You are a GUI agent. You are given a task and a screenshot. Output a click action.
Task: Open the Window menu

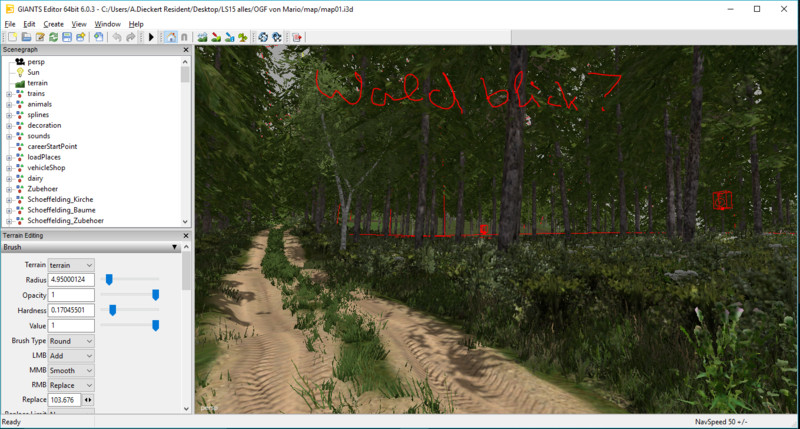(x=107, y=23)
